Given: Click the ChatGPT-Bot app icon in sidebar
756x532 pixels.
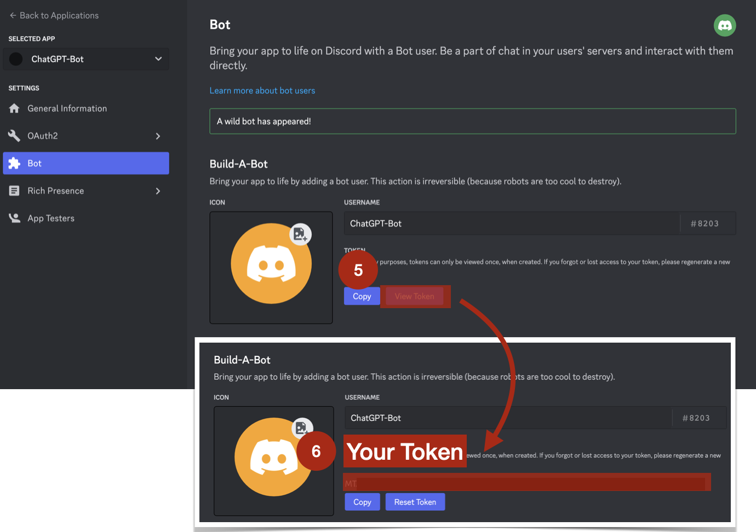Looking at the screenshot, I should pos(16,59).
